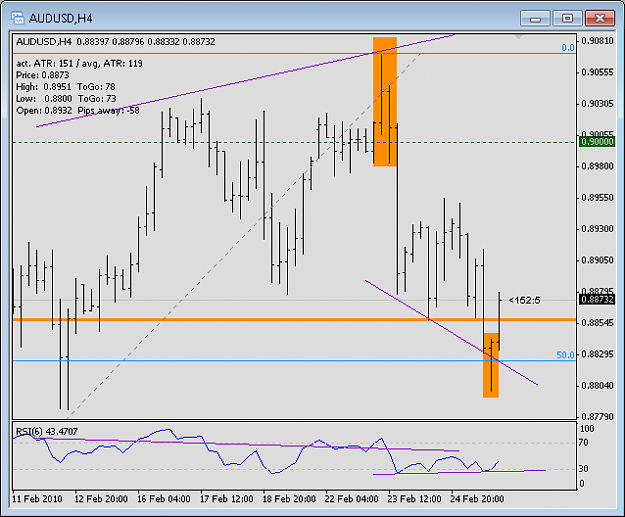625x517 pixels.
Task: Click the 0.89800 price scale value
Action: (597, 166)
